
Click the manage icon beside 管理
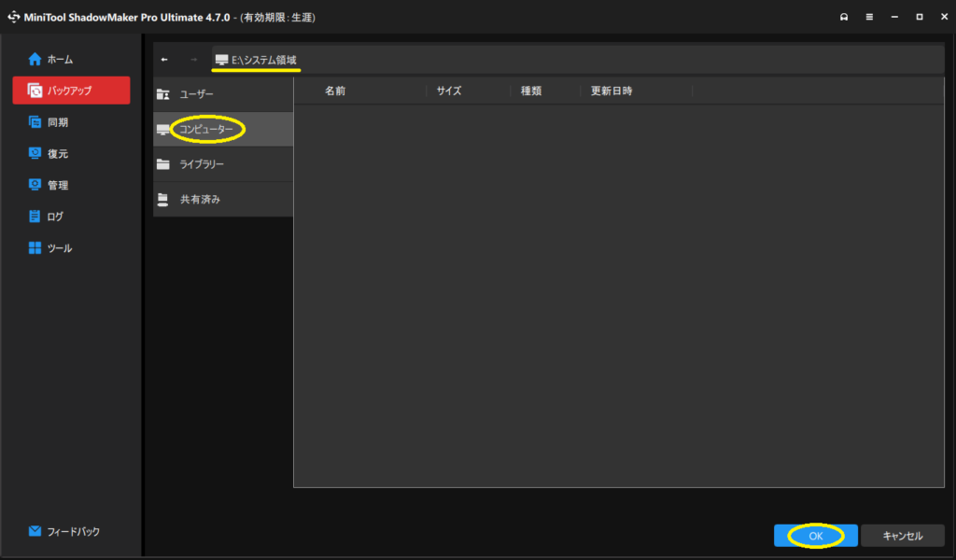coord(35,185)
